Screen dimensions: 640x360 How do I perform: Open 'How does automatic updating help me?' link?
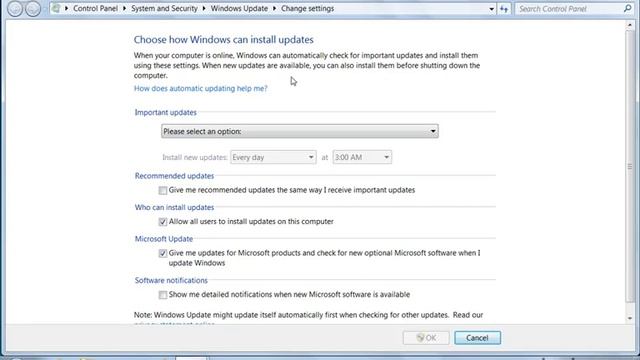point(200,88)
